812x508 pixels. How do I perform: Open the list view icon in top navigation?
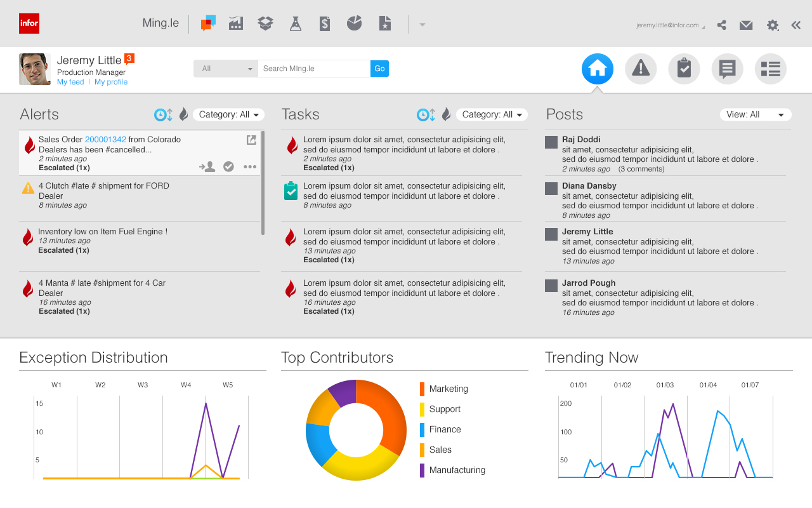click(770, 69)
